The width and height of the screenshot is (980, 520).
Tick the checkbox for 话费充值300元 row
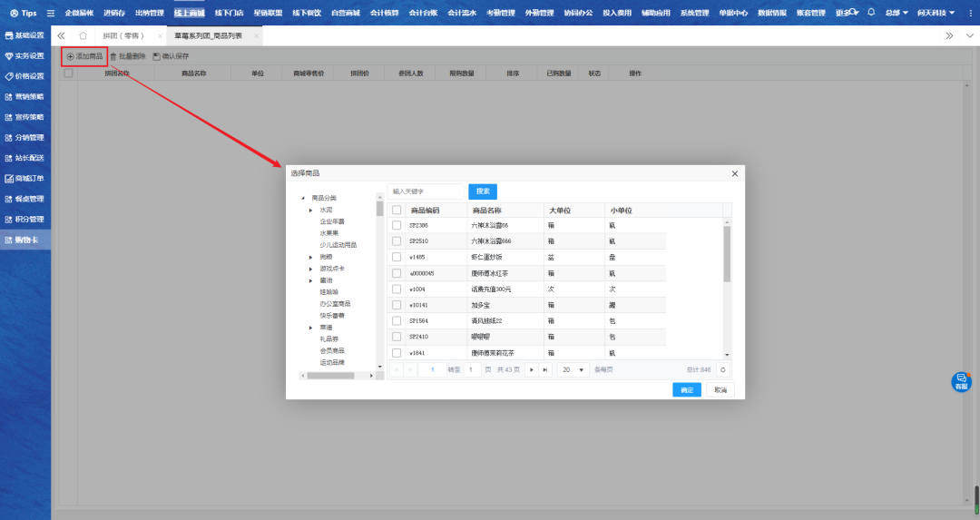397,289
